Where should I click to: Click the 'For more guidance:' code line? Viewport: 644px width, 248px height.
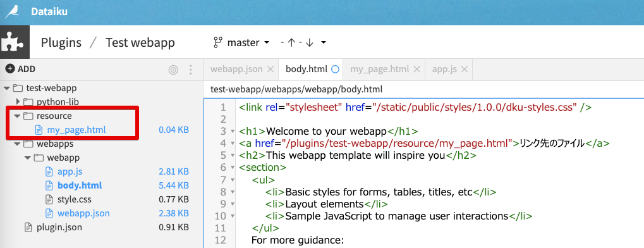point(297,240)
